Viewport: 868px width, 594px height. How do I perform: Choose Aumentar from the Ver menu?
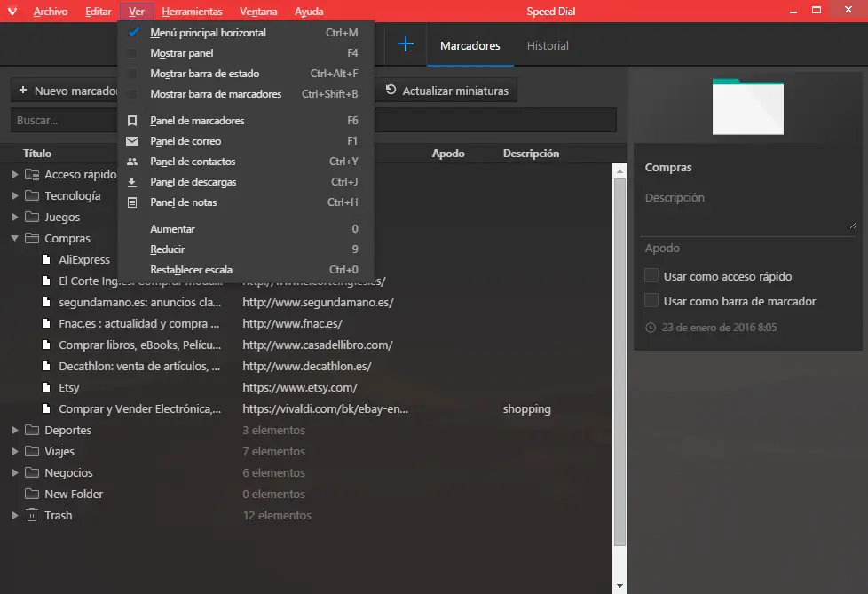246,228
